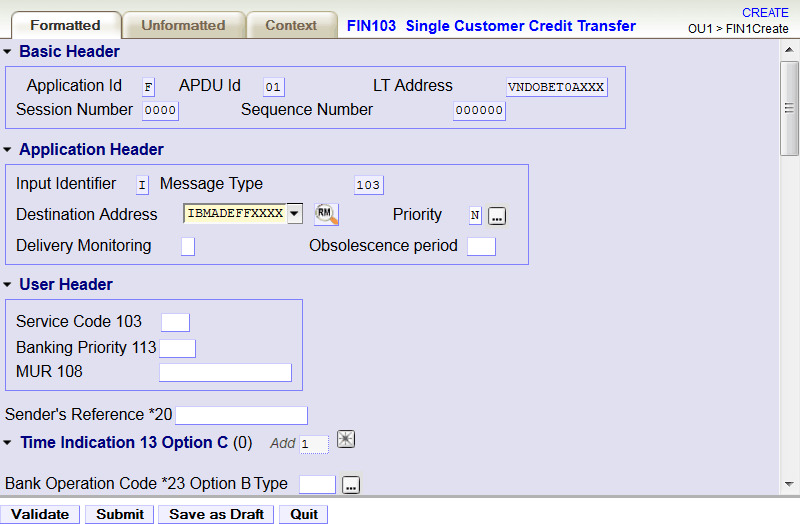Click the Add link for Time Indication

click(283, 443)
